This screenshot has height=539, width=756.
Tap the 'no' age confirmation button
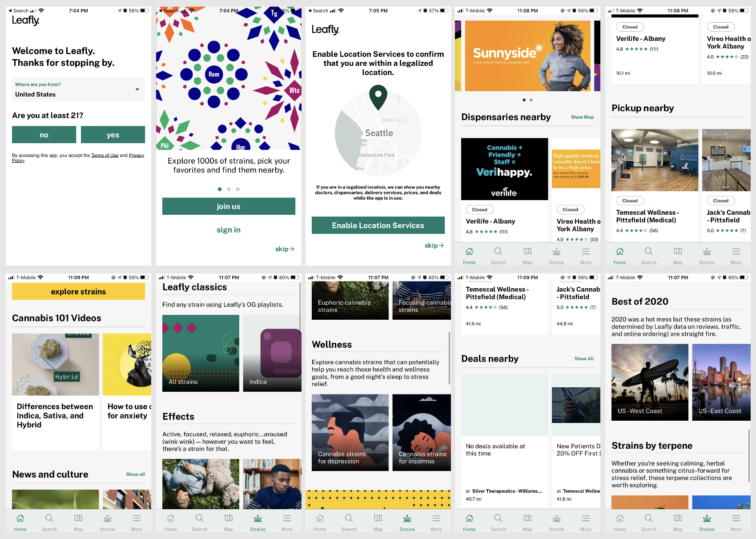click(44, 135)
